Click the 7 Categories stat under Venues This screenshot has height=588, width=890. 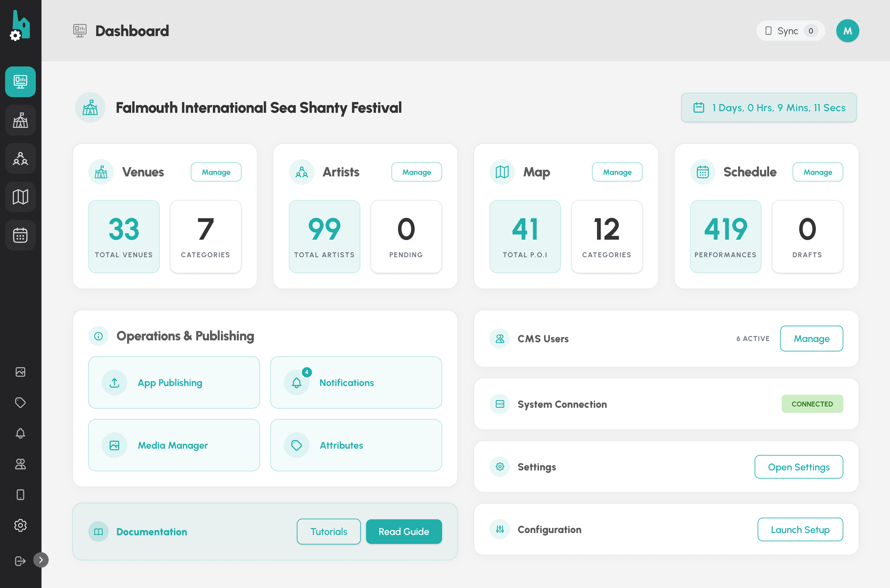206,236
